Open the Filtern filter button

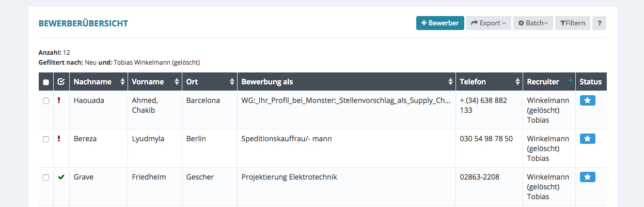pyautogui.click(x=572, y=23)
